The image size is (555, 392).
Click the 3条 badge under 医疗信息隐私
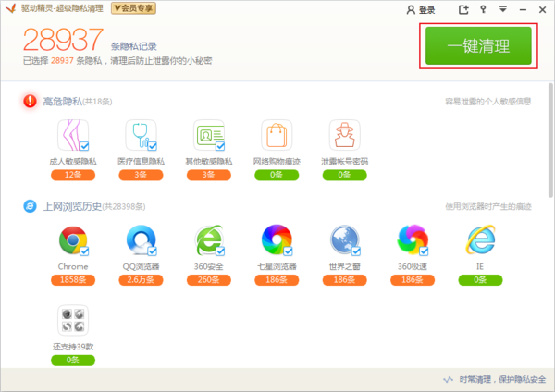[141, 175]
